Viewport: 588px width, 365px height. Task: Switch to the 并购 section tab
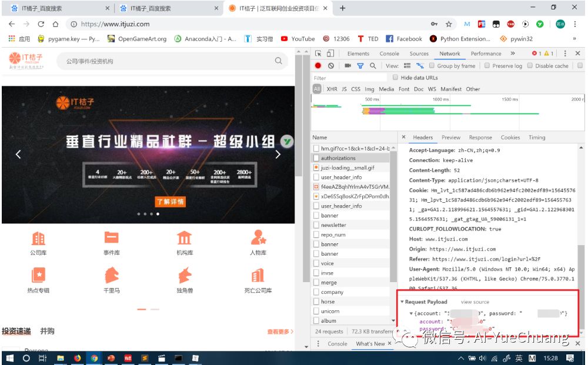(47, 331)
